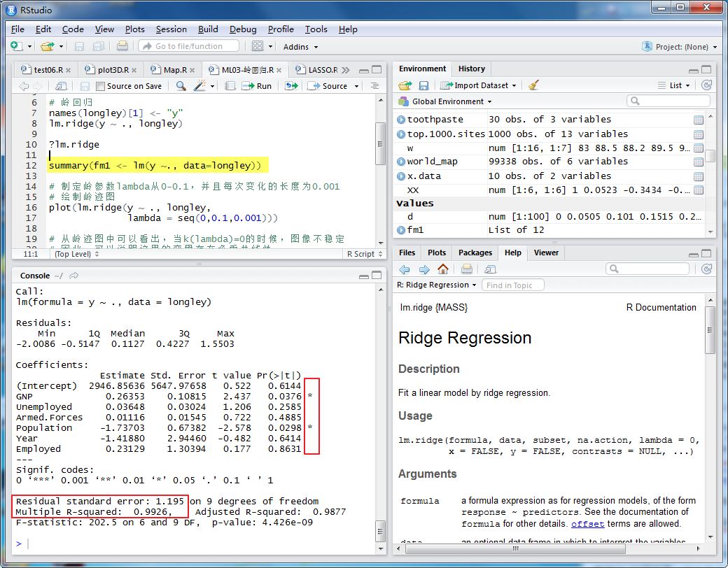The width and height of the screenshot is (728, 568).
Task: Click the Help pane home icon
Action: click(442, 269)
